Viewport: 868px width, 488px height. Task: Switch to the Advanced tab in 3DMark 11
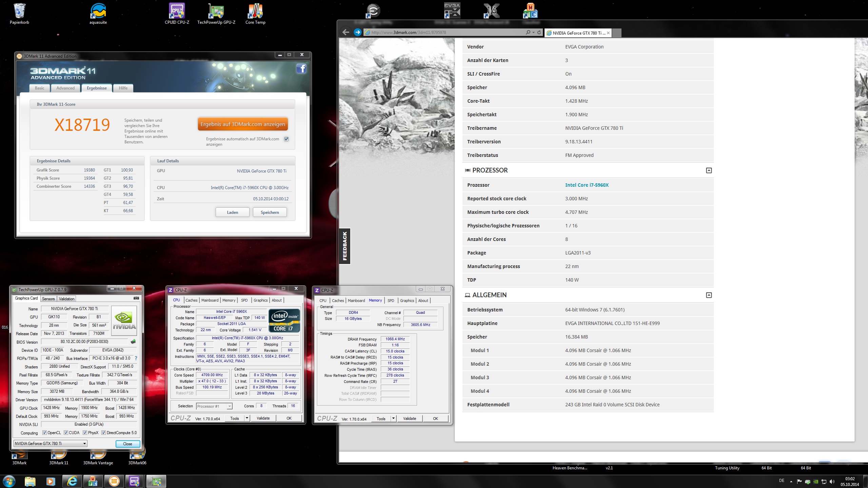pyautogui.click(x=65, y=88)
